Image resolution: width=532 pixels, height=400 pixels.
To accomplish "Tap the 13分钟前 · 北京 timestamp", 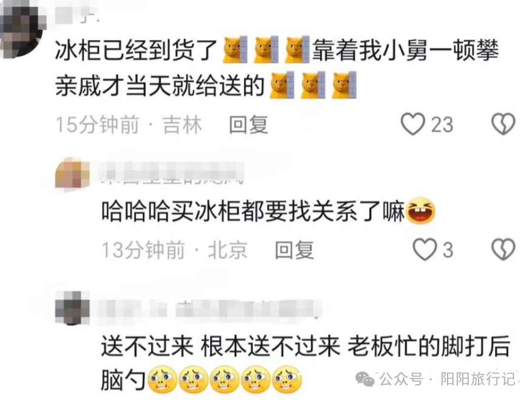I will [x=175, y=250].
